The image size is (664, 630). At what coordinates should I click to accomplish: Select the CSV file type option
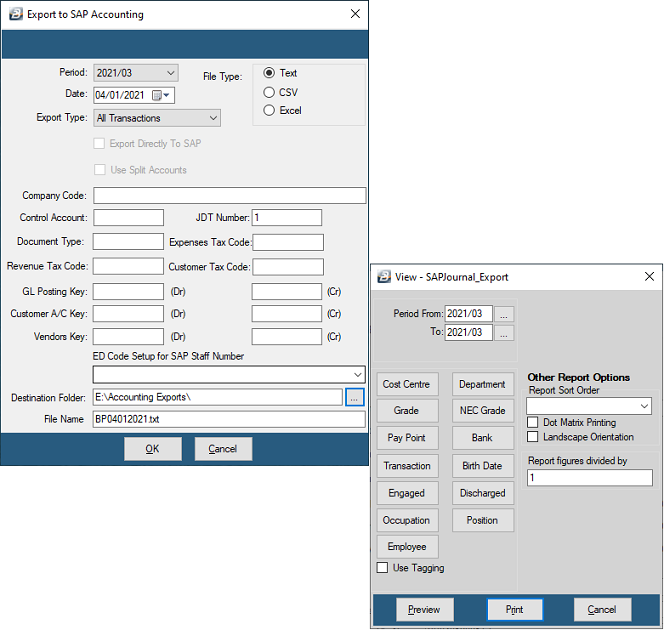(269, 92)
